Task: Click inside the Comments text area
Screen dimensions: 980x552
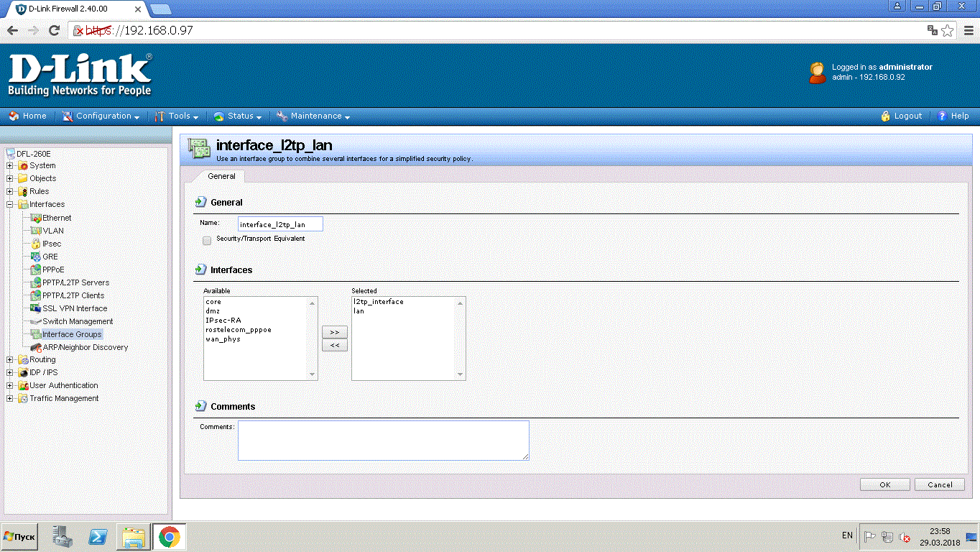Action: click(x=383, y=440)
